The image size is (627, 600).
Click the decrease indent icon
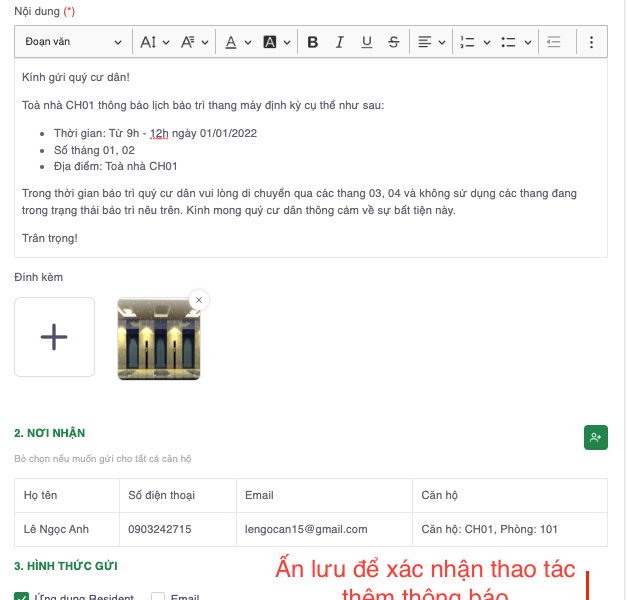(554, 42)
